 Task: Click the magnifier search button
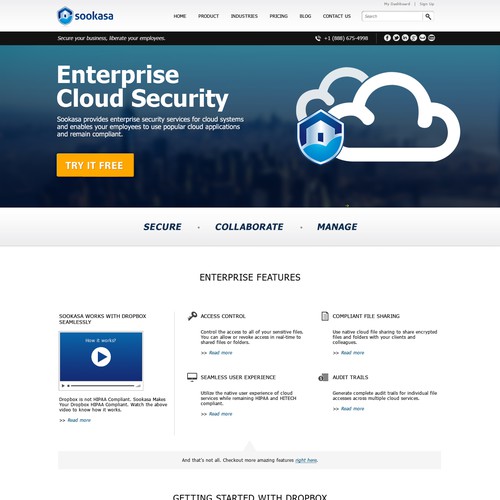[x=428, y=16]
